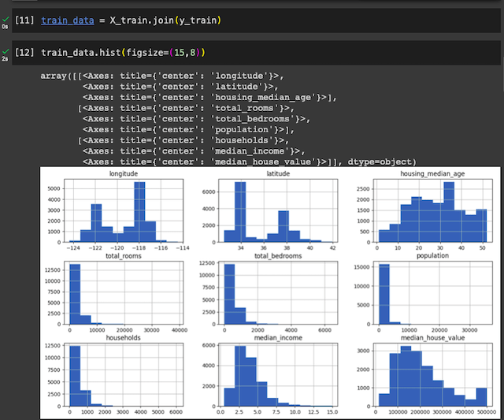The height and width of the screenshot is (420, 504).
Task: Click the tallest bar in latitude histogram
Action: click(x=240, y=212)
